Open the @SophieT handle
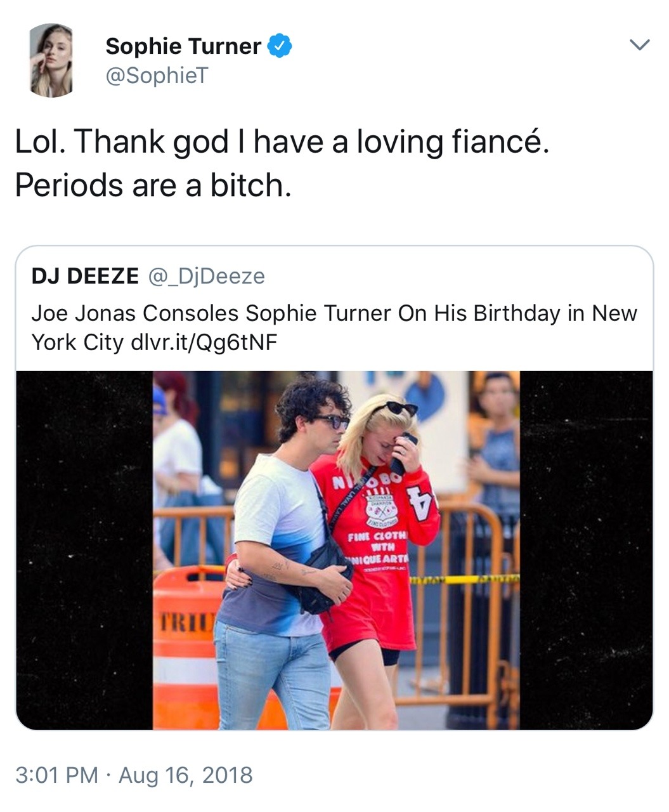 pos(156,76)
